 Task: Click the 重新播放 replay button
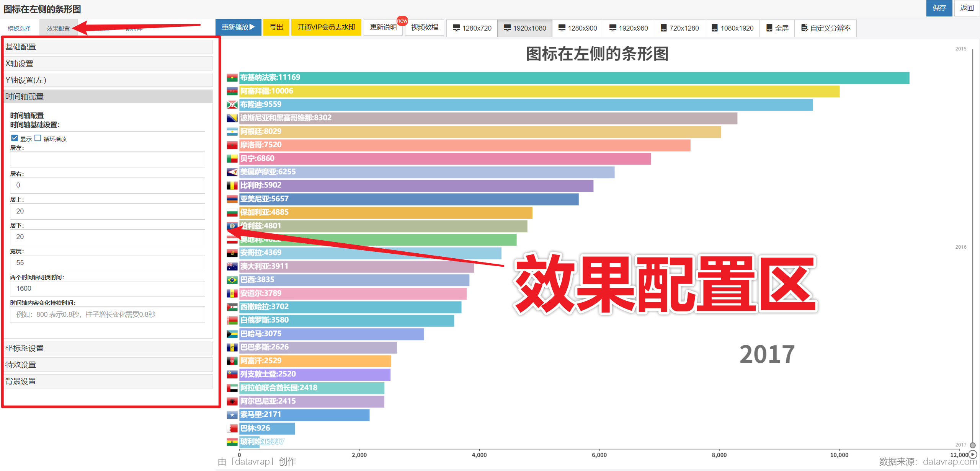tap(238, 27)
